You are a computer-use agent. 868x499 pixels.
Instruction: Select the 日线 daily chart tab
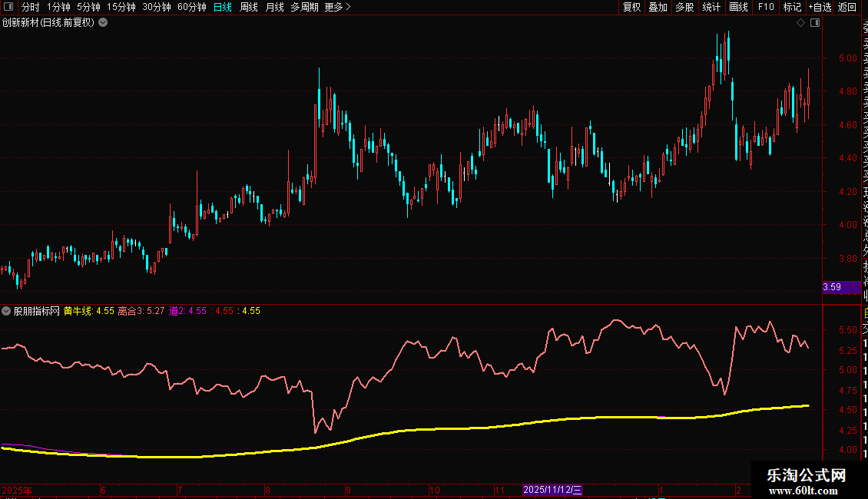tap(223, 7)
